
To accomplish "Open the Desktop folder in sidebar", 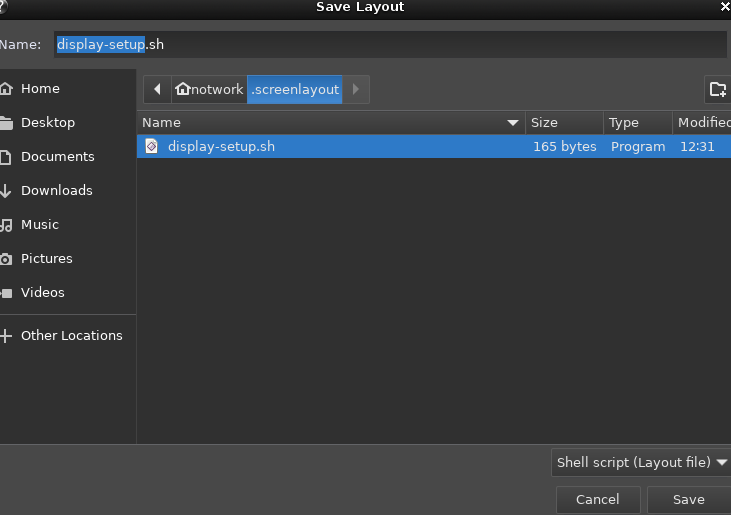I will [x=48, y=123].
